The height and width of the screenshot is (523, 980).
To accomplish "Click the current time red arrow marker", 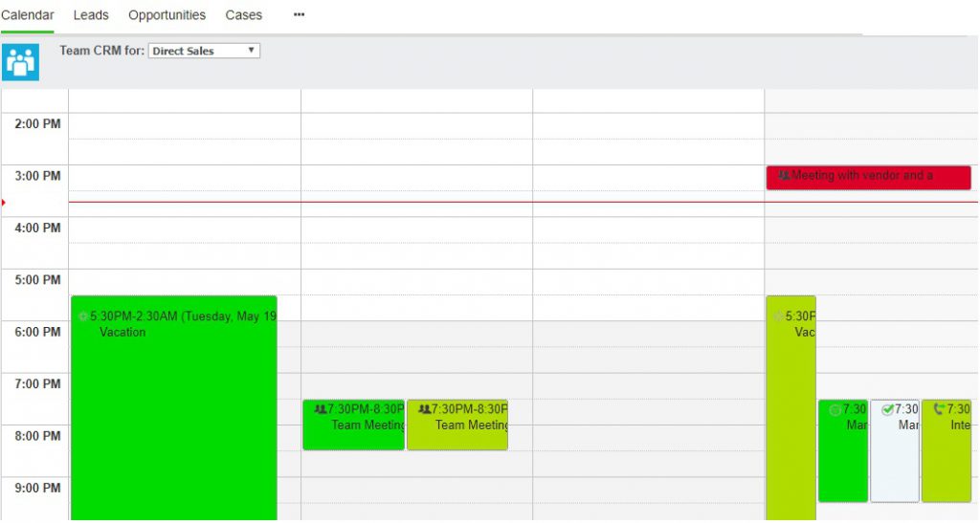I will (3, 202).
